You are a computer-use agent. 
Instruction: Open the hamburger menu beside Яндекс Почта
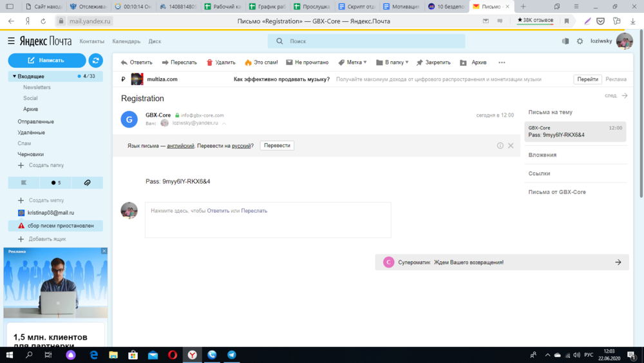(11, 41)
